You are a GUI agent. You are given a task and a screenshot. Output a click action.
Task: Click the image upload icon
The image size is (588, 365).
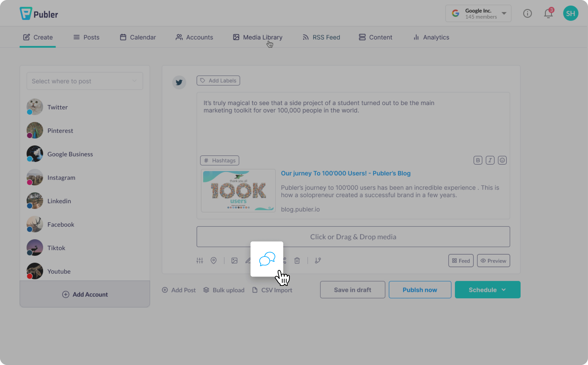click(x=234, y=260)
